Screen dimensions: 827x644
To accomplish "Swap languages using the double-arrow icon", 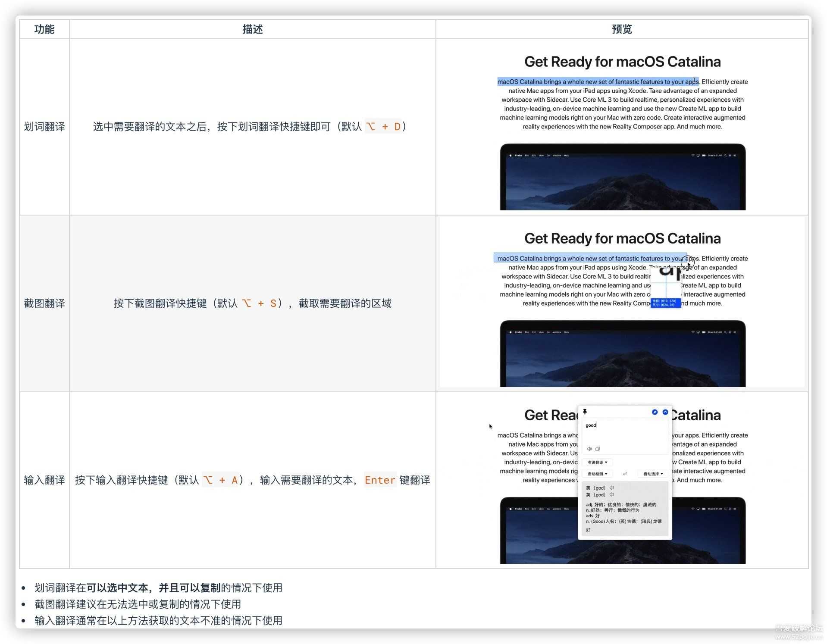I will [625, 474].
